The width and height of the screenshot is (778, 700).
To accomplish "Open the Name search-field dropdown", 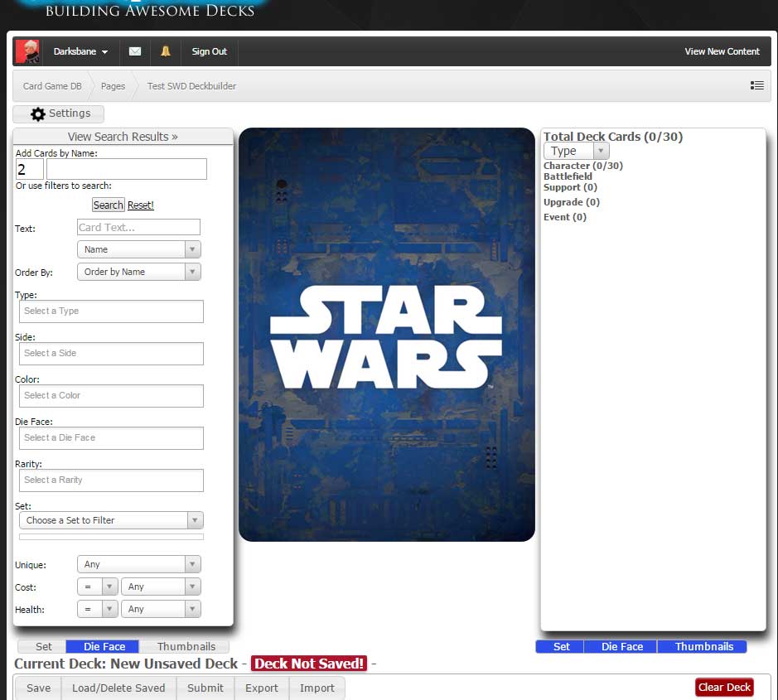I will pos(139,249).
